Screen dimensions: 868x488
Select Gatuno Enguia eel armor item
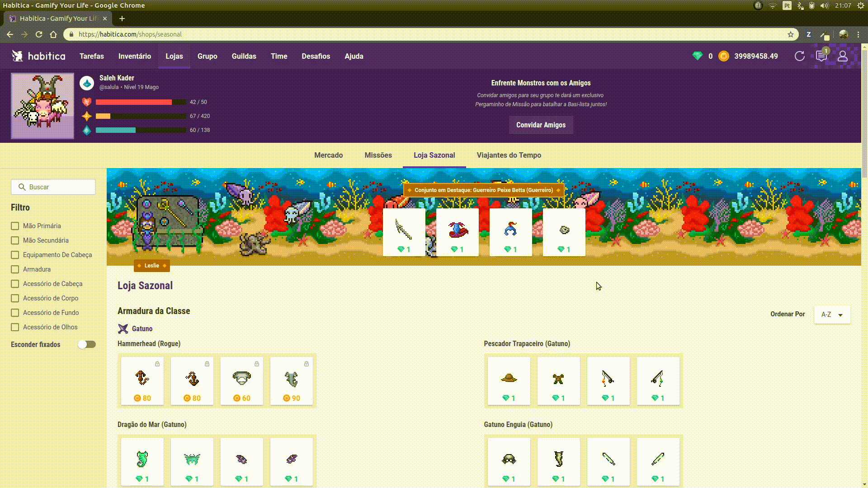[x=559, y=462]
